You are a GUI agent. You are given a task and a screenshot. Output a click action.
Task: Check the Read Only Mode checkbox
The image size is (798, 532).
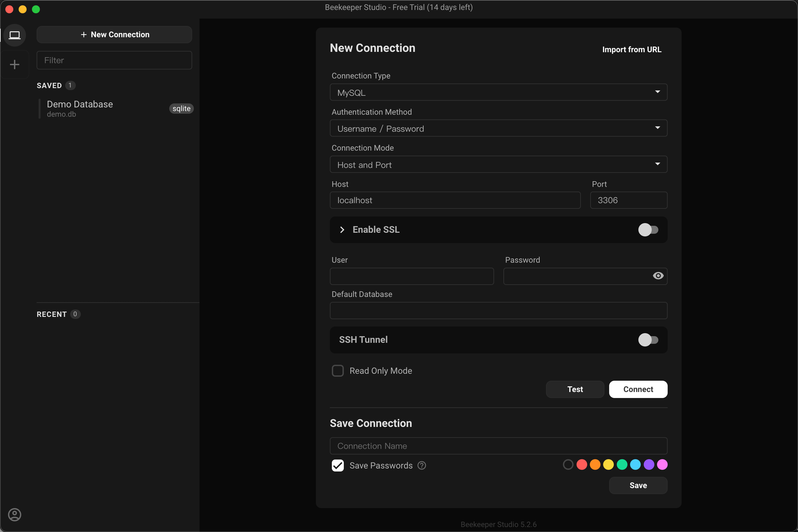click(337, 371)
